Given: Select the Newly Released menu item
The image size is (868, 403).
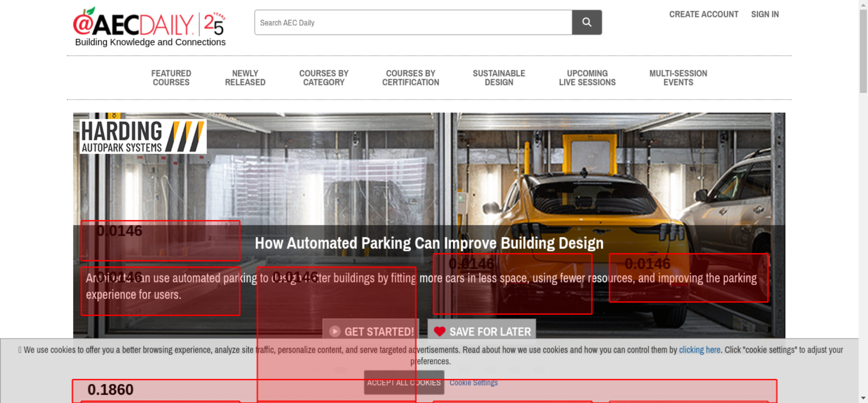Looking at the screenshot, I should point(245,78).
